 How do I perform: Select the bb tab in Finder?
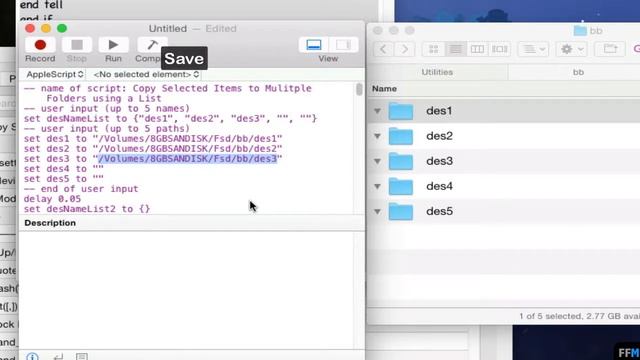pyautogui.click(x=578, y=72)
